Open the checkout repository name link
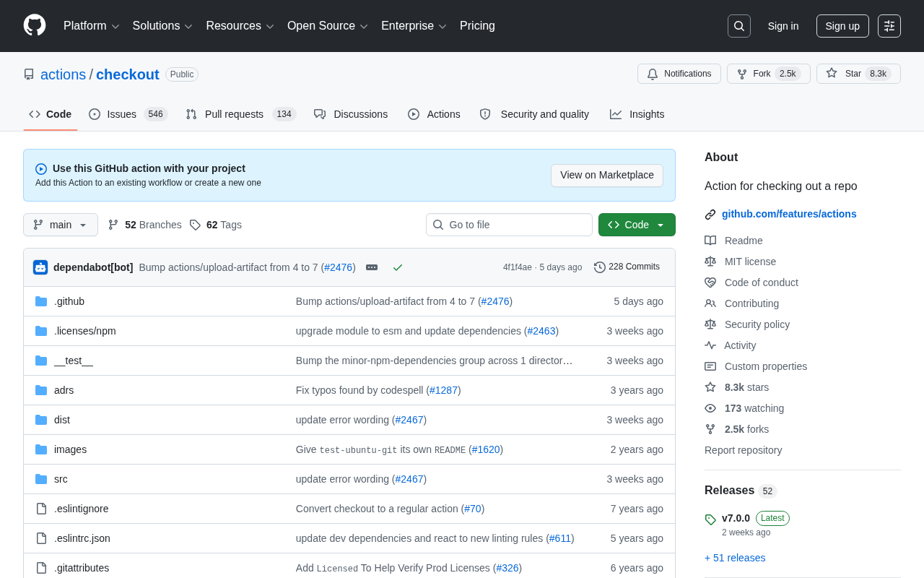Image resolution: width=924 pixels, height=578 pixels. (128, 74)
